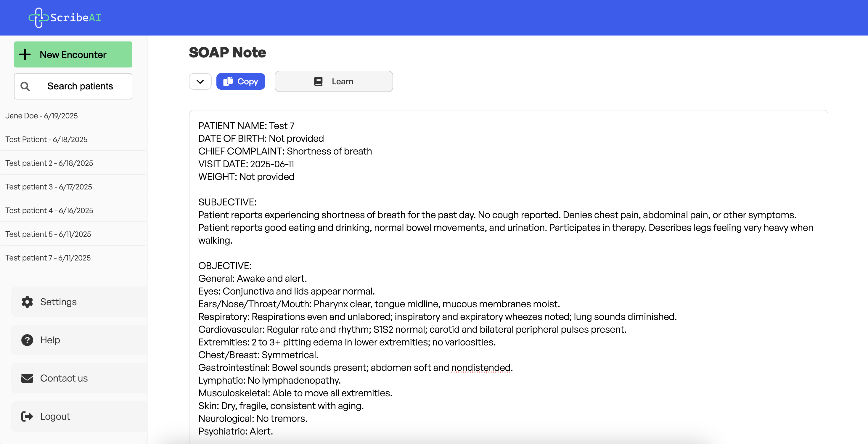Click the book icon on Learn button

[x=318, y=81]
